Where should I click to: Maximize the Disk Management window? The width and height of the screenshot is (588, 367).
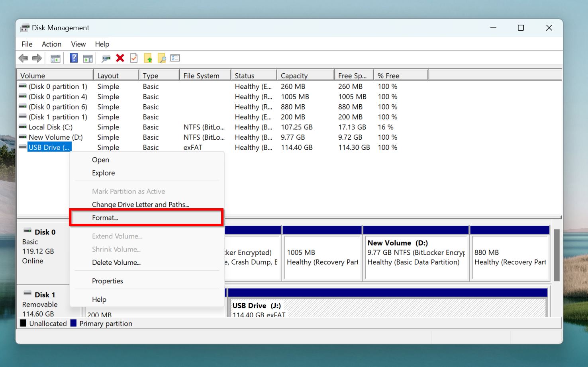click(521, 27)
